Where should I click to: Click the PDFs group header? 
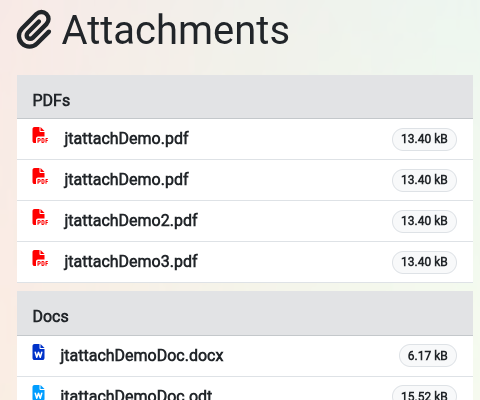click(245, 97)
